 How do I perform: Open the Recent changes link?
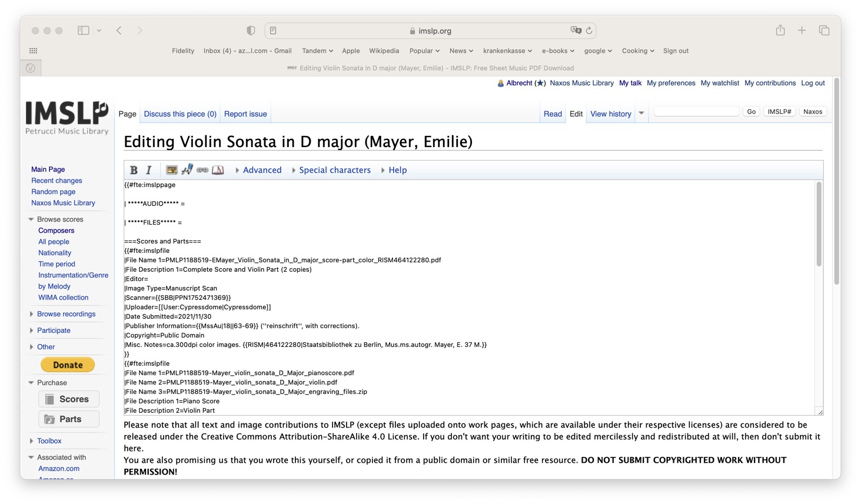pos(56,181)
